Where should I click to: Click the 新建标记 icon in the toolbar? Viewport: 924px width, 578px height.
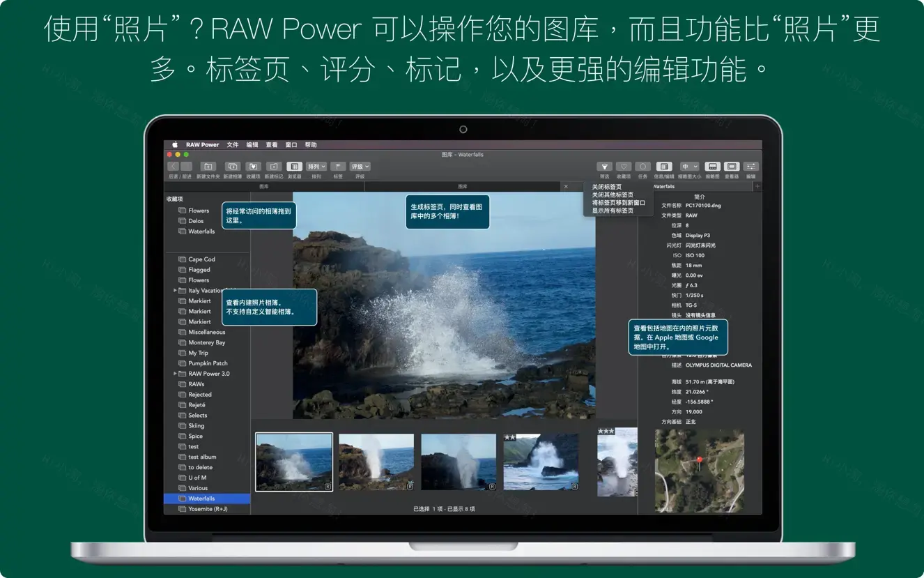275,166
